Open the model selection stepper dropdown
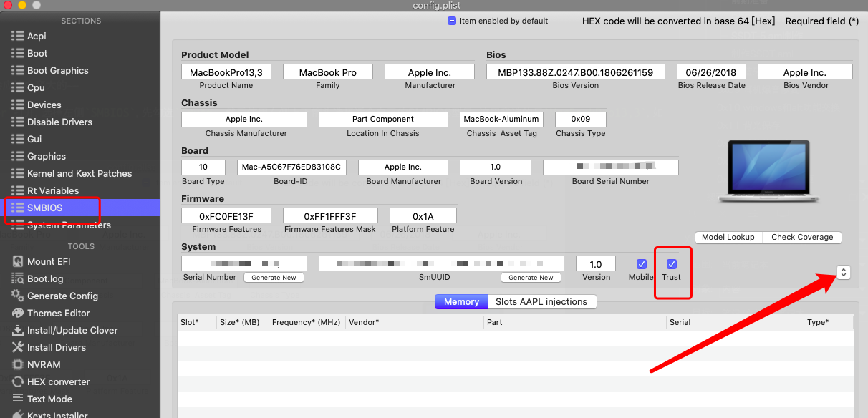This screenshot has width=868, height=418. [843, 272]
